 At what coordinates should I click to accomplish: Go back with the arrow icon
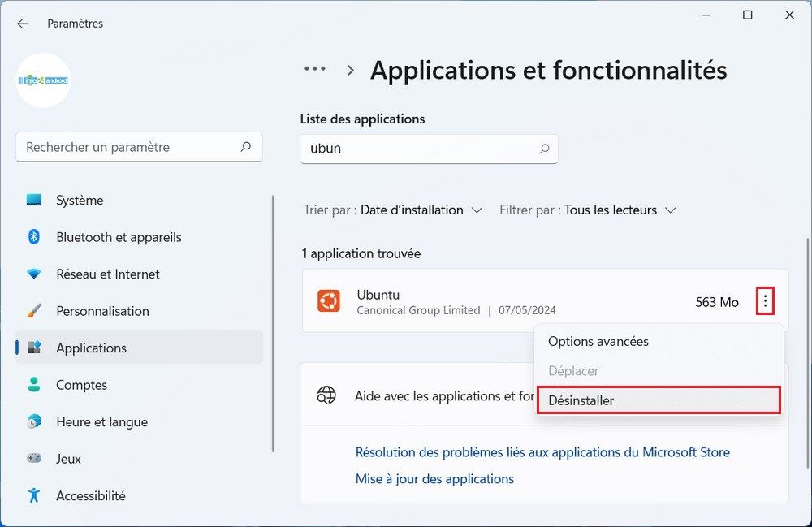22,23
